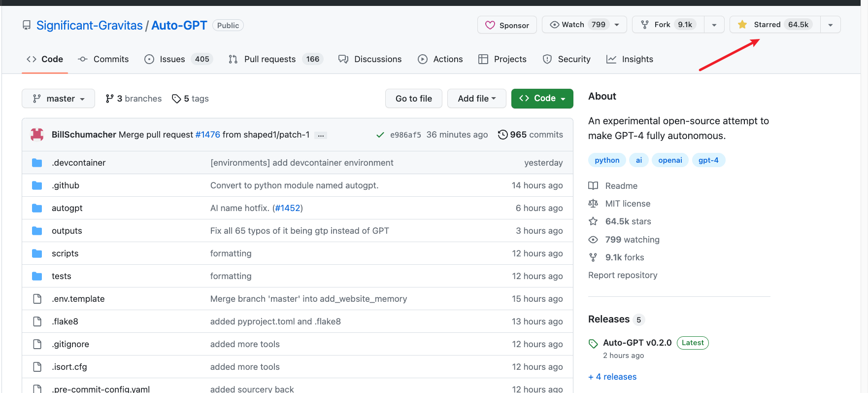Open the Add file dropdown

[x=477, y=99]
